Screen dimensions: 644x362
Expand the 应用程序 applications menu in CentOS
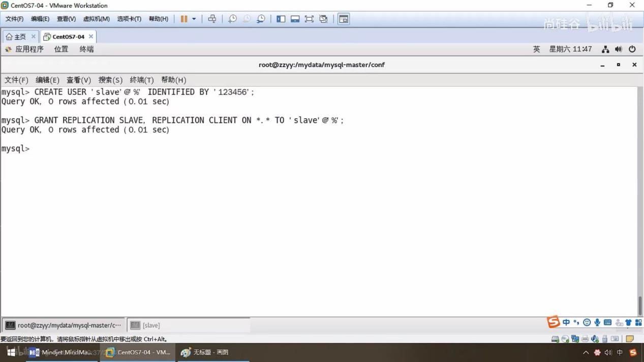pyautogui.click(x=24, y=49)
